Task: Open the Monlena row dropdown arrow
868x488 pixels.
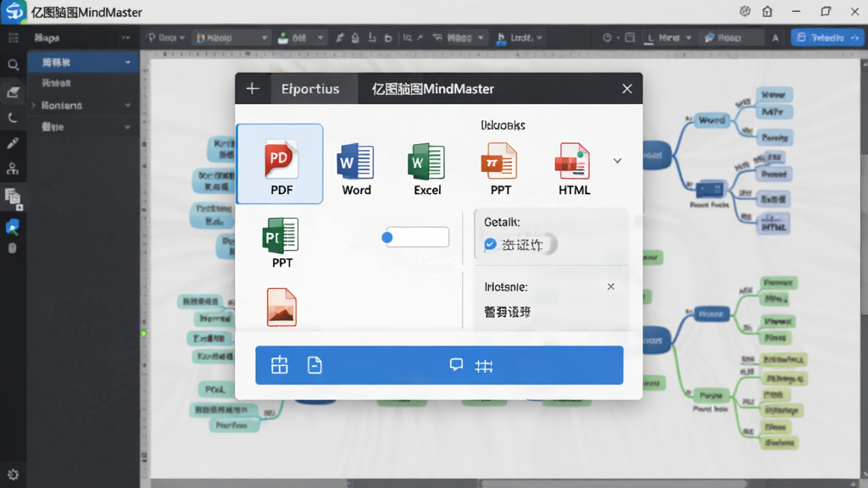Action: pos(128,105)
